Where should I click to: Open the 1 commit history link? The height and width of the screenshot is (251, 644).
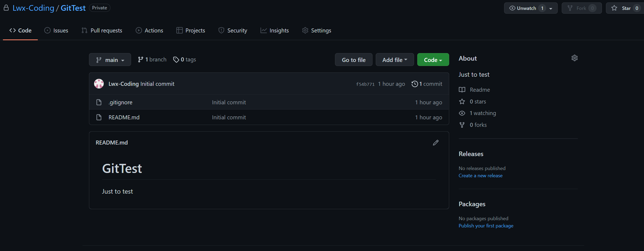tap(427, 84)
